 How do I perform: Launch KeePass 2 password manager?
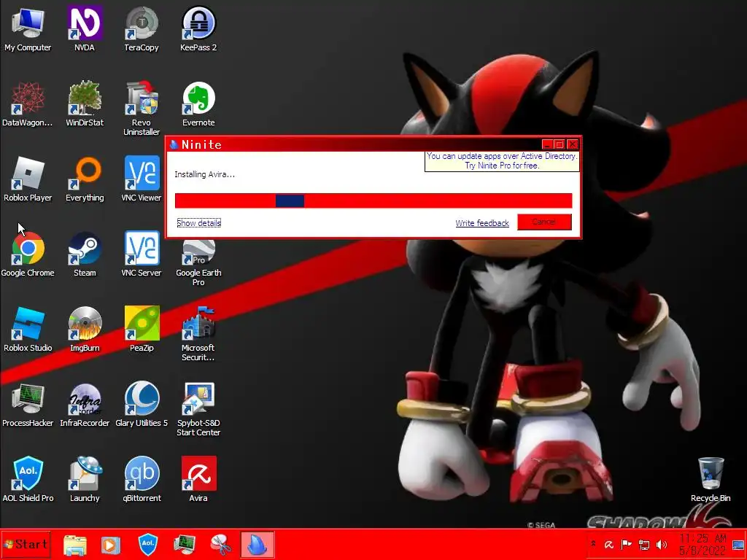coord(198,28)
